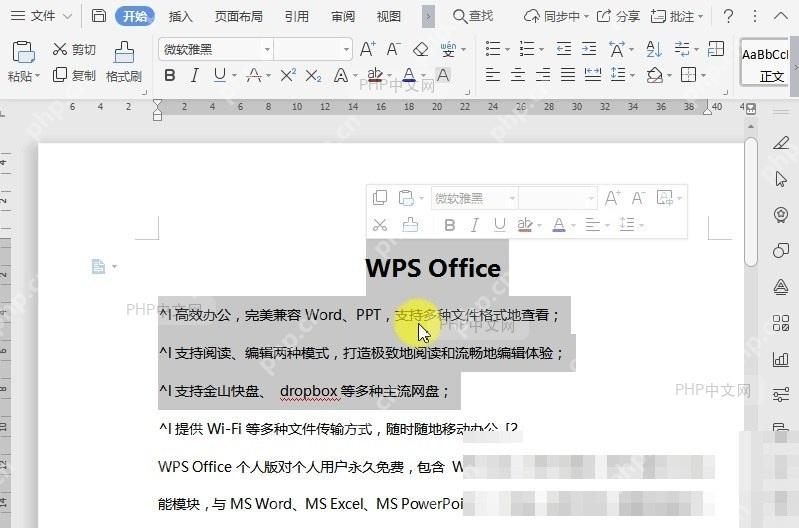Click the Copy button in ribbon
The height and width of the screenshot is (528, 799).
(74, 75)
